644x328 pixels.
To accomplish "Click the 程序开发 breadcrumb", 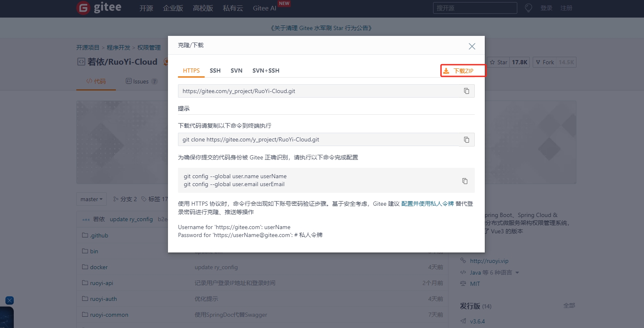I will 118,48.
